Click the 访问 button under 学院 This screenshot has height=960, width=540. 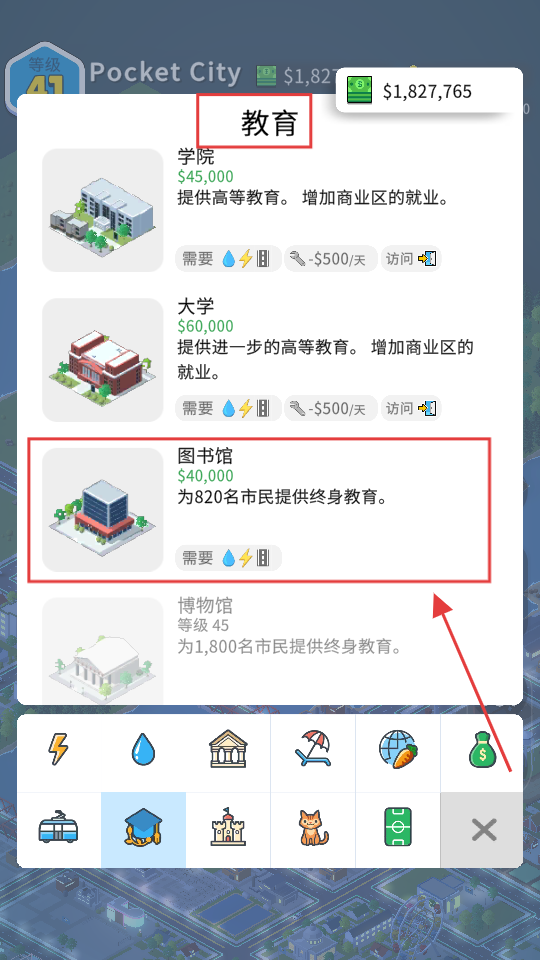[411, 259]
